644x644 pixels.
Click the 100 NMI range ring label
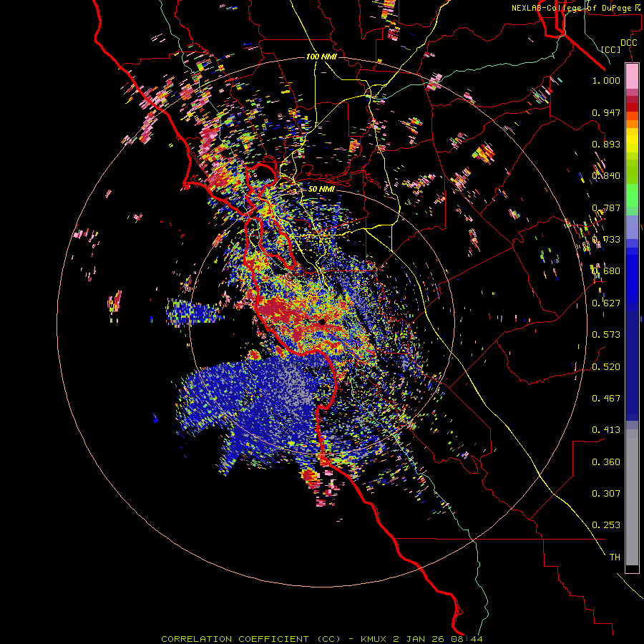click(321, 57)
